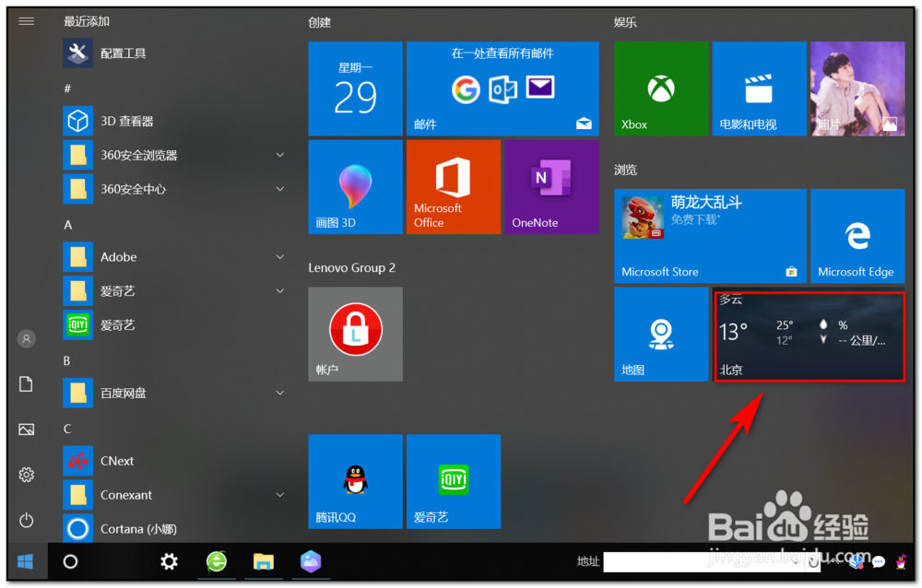This screenshot has width=922, height=588.
Task: Launch 3D 查看器 app
Action: (x=174, y=121)
